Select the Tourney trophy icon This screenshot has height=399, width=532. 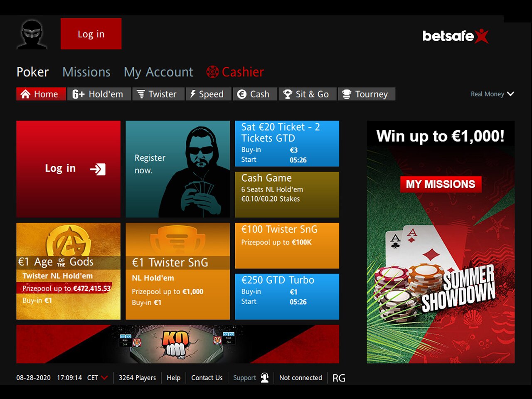tap(347, 94)
